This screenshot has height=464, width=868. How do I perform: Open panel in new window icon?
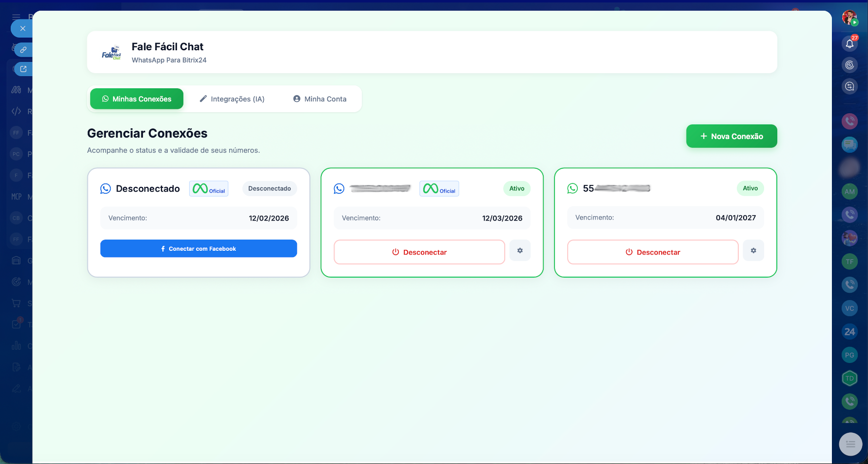[x=23, y=69]
